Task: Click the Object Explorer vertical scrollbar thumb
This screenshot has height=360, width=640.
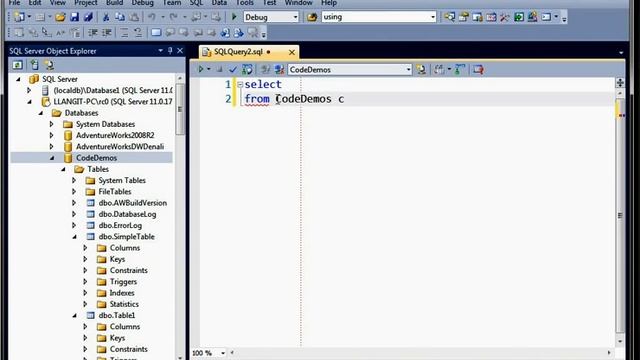Action: pyautogui.click(x=180, y=109)
